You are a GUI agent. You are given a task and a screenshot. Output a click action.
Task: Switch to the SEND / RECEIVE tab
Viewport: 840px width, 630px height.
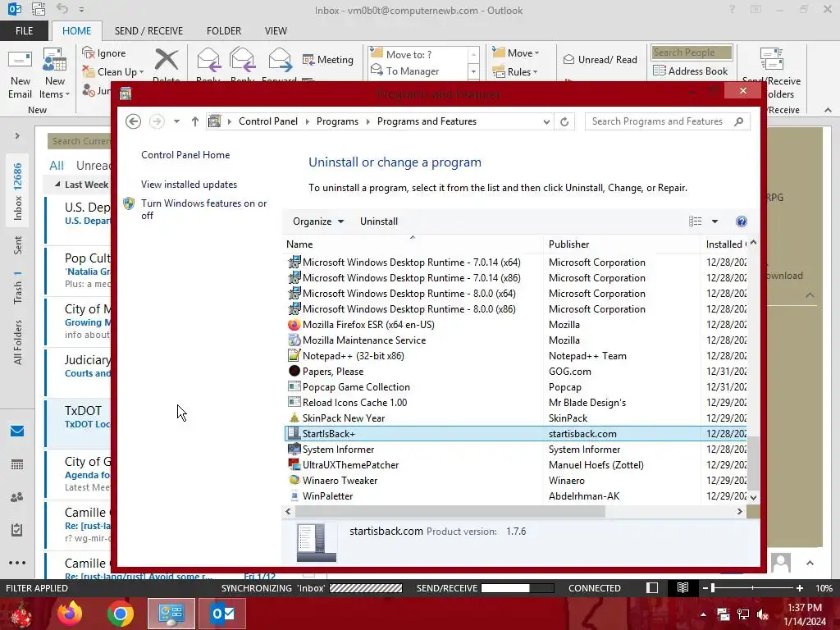pos(148,30)
